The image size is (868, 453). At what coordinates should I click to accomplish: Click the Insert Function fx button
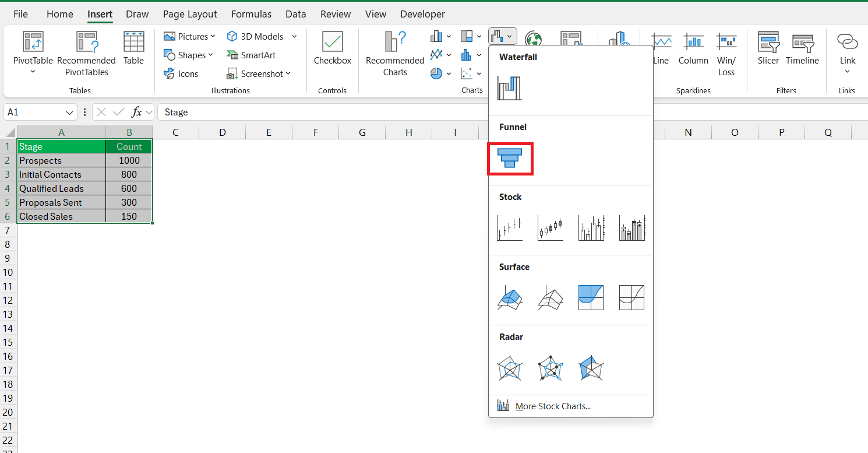pyautogui.click(x=137, y=112)
